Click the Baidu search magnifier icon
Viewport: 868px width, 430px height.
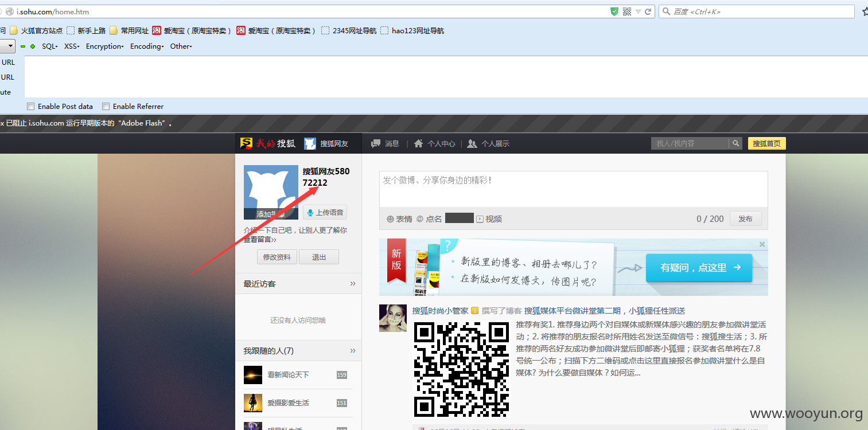click(x=666, y=11)
